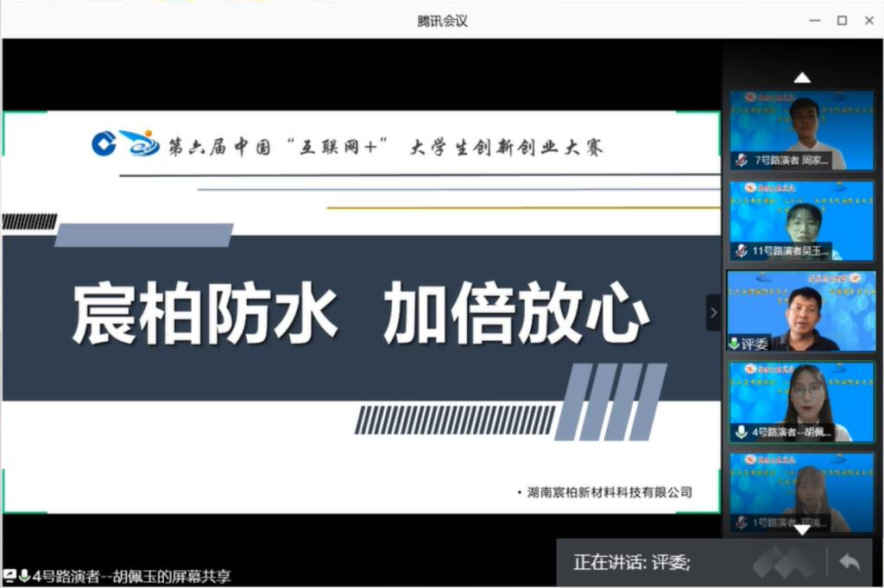Viewport: 884px width, 588px height.
Task: Select the 11号路演者 video thumbnail
Action: coord(802,221)
